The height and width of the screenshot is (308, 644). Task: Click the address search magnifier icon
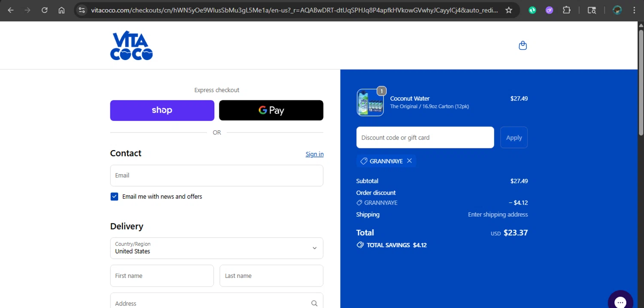[314, 303]
